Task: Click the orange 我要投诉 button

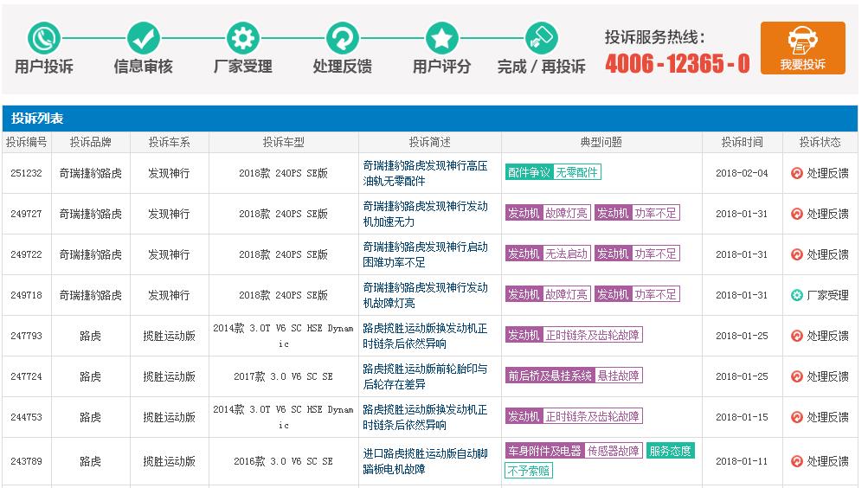Action: tap(803, 48)
